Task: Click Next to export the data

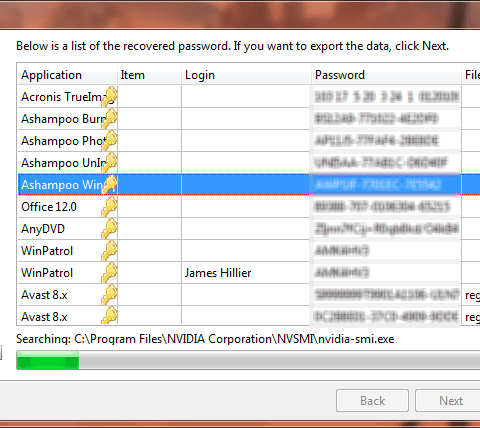Action: click(448, 400)
